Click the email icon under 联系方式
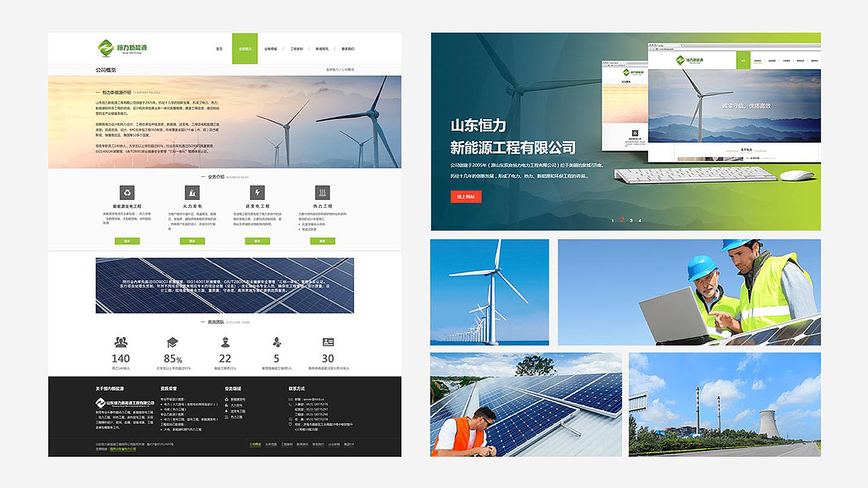 pos(290,399)
